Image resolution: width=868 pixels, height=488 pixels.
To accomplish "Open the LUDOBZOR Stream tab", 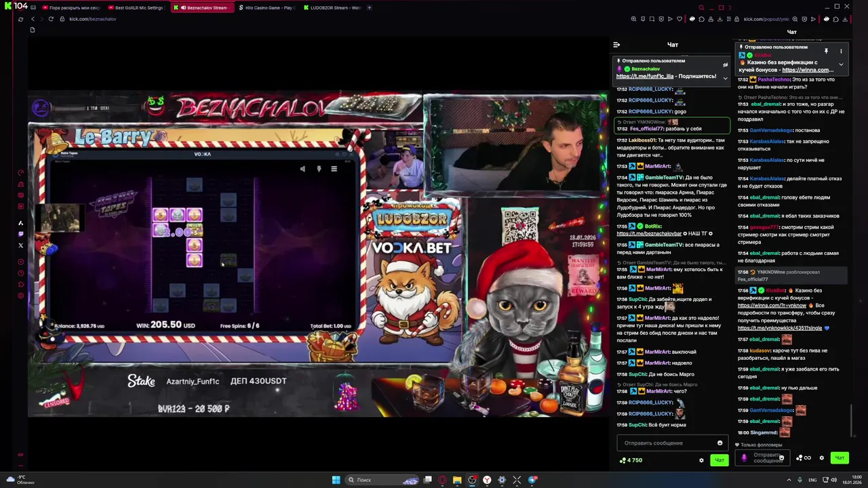I will tap(332, 7).
